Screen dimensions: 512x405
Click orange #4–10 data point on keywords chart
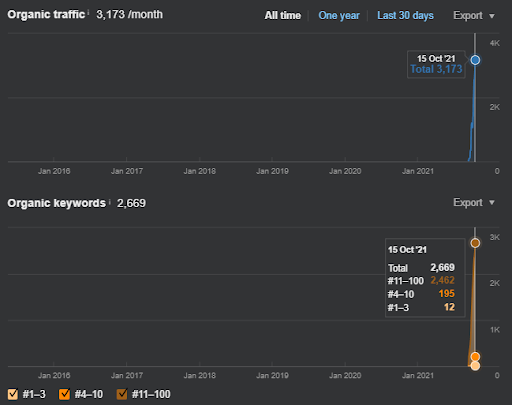pos(475,357)
